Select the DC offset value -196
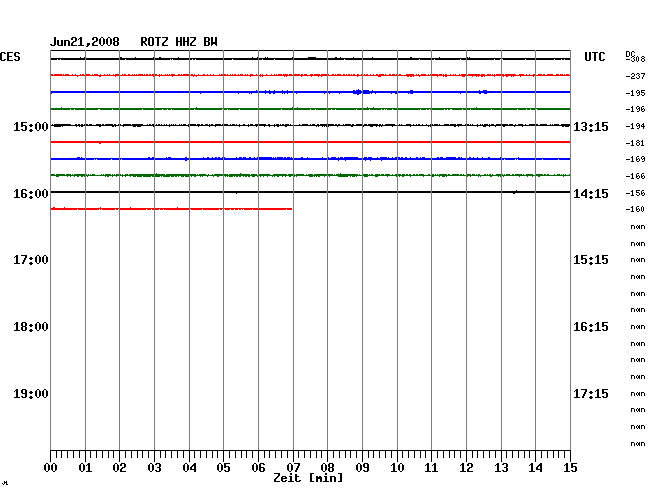Viewport: 650px width, 494px height. (635, 109)
